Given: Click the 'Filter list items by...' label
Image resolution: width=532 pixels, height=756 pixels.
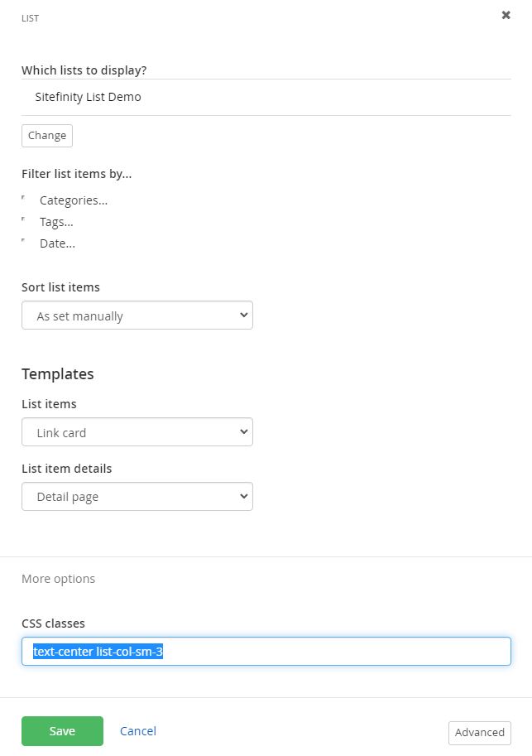Looking at the screenshot, I should [76, 174].
